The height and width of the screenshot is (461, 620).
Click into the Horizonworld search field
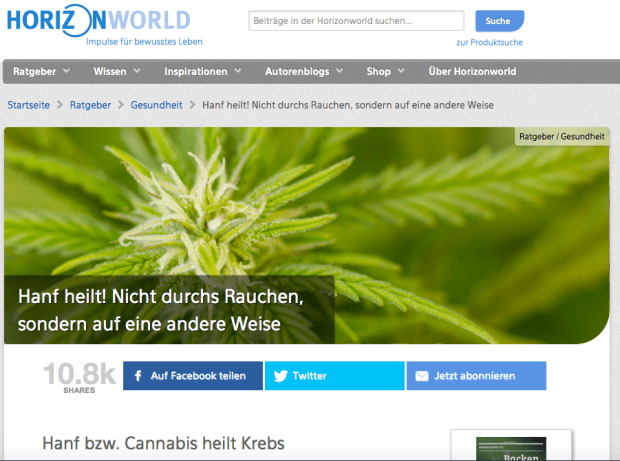(355, 20)
